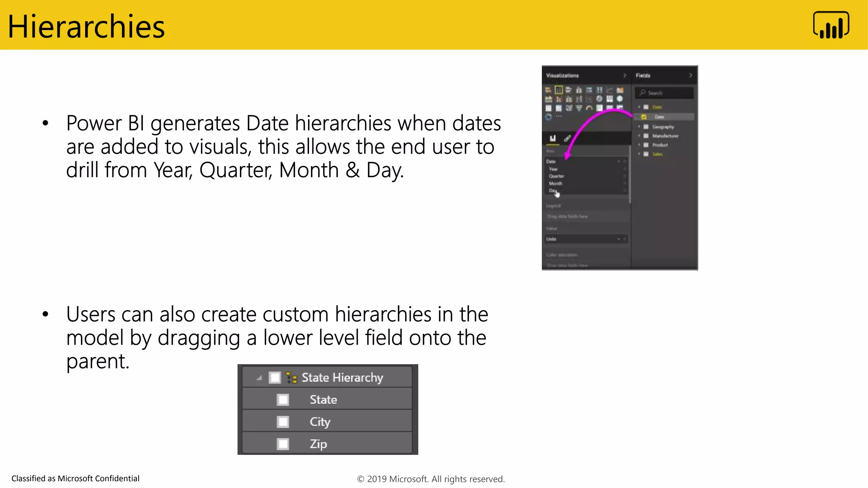The image size is (868, 488).
Task: Select the gauge visualization icon
Action: (x=589, y=108)
